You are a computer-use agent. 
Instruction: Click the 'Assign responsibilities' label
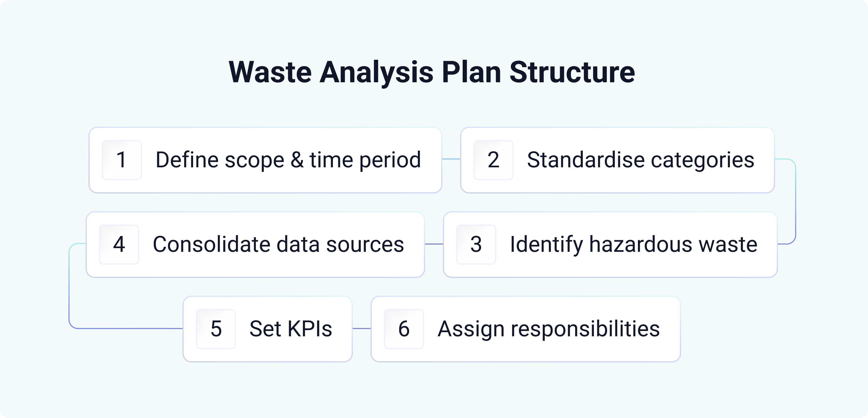click(x=549, y=329)
